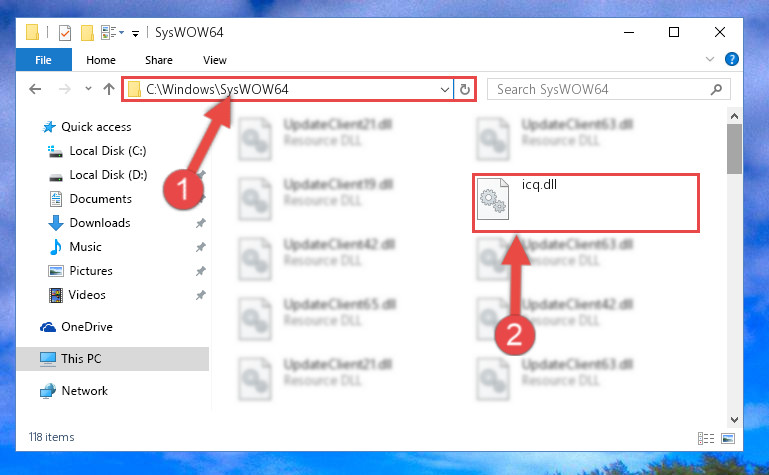The image size is (769, 475).
Task: Click inside the Search SysWOW64 box
Action: (x=601, y=89)
